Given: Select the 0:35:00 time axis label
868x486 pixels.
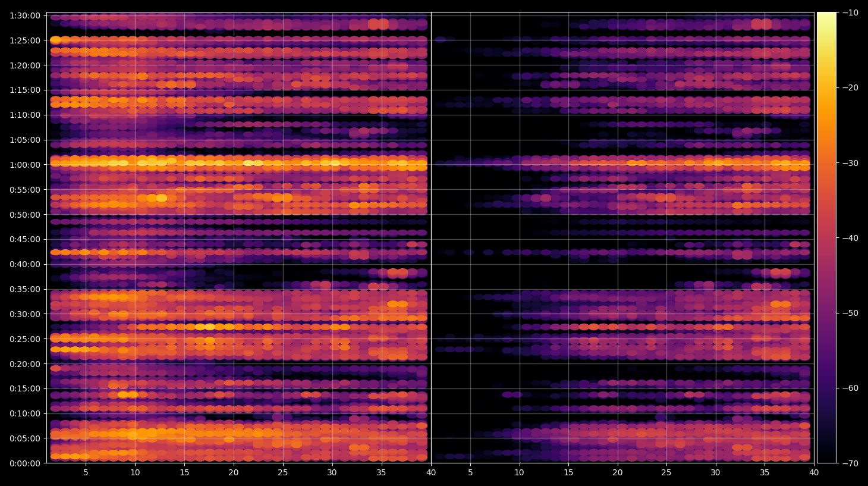Looking at the screenshot, I should pyautogui.click(x=25, y=289).
